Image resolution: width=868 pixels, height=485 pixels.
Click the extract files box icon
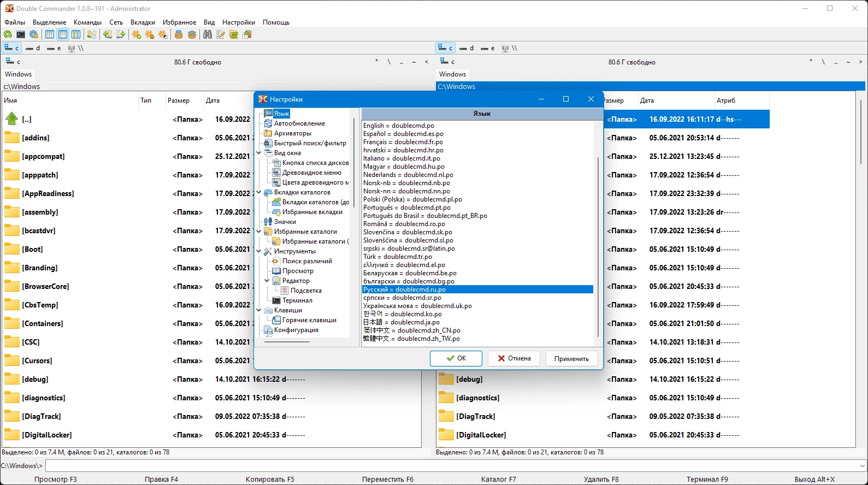point(192,34)
